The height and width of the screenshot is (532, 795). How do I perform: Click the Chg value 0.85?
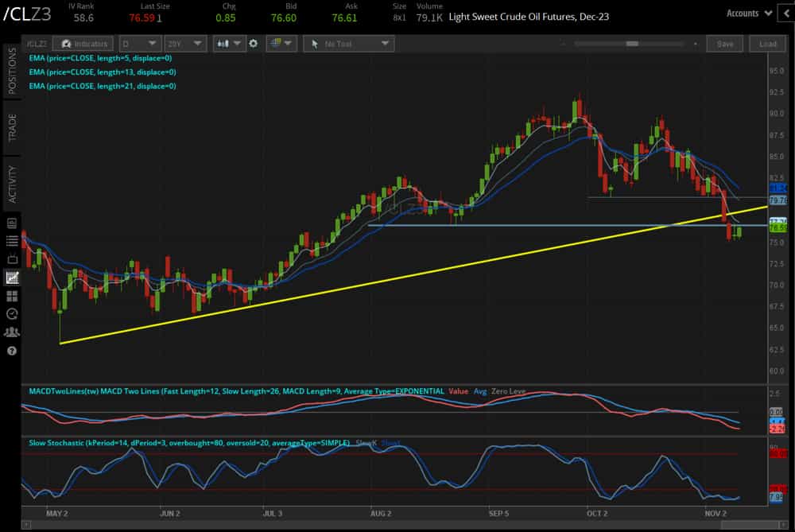pos(226,17)
